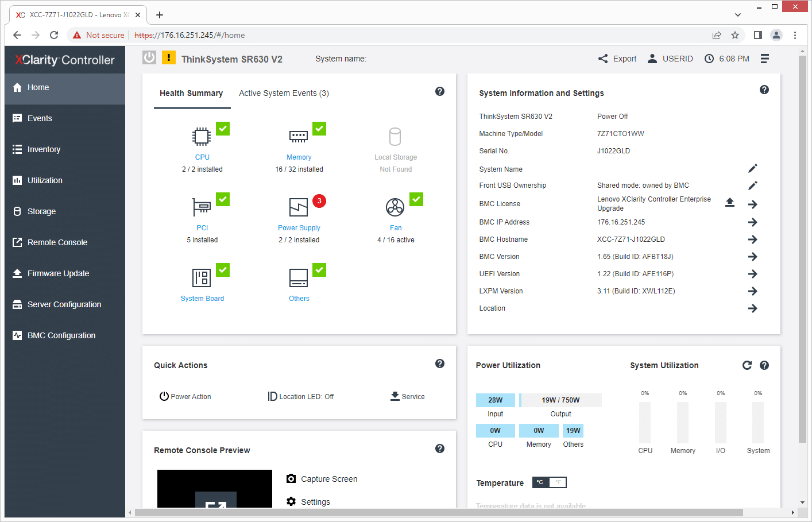Click Export in the header
812x522 pixels.
(x=617, y=59)
